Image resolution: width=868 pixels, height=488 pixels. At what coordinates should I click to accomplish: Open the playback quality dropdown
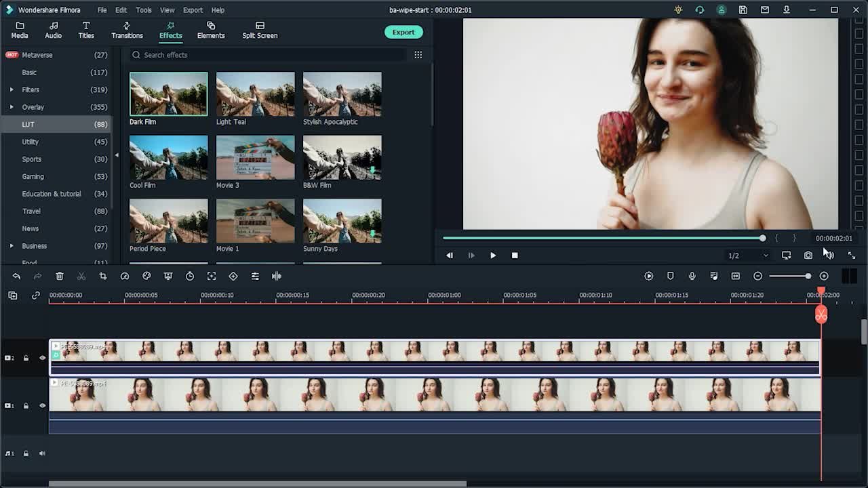tap(765, 256)
